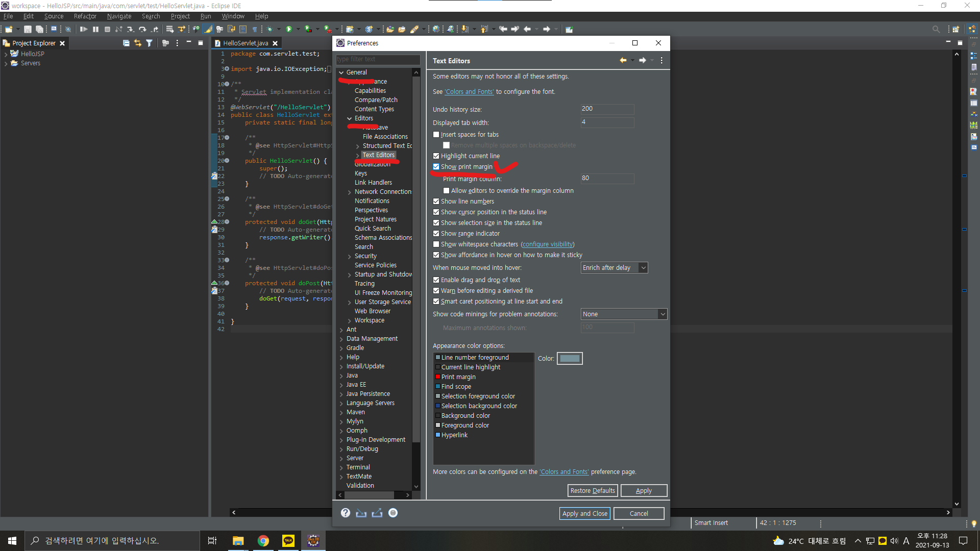Click the import preferences icon
Screen dimensions: 980x551
click(361, 513)
